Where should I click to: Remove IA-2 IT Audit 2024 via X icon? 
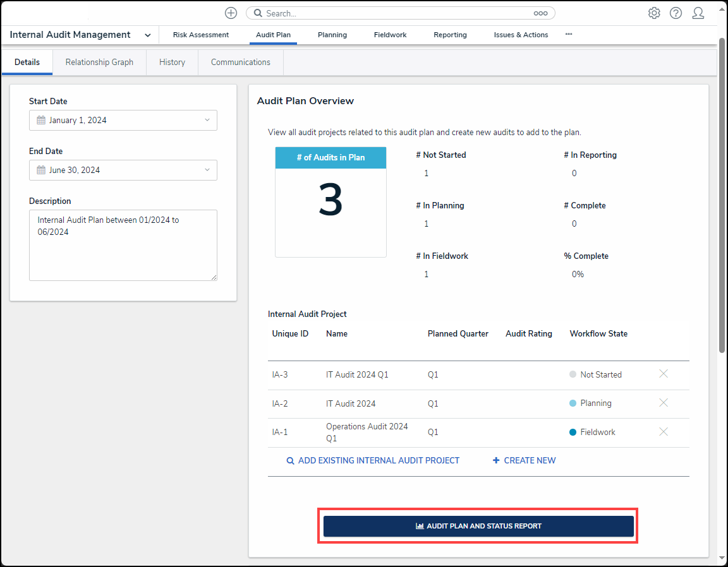664,403
